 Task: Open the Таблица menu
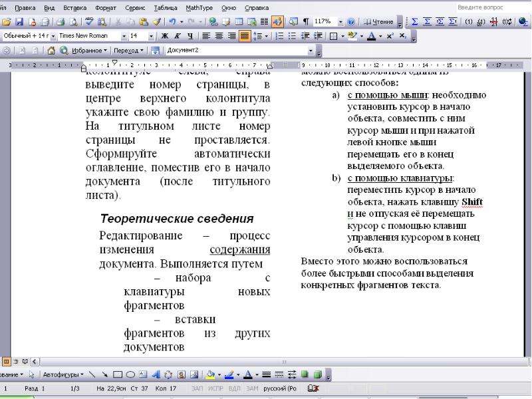pos(166,7)
